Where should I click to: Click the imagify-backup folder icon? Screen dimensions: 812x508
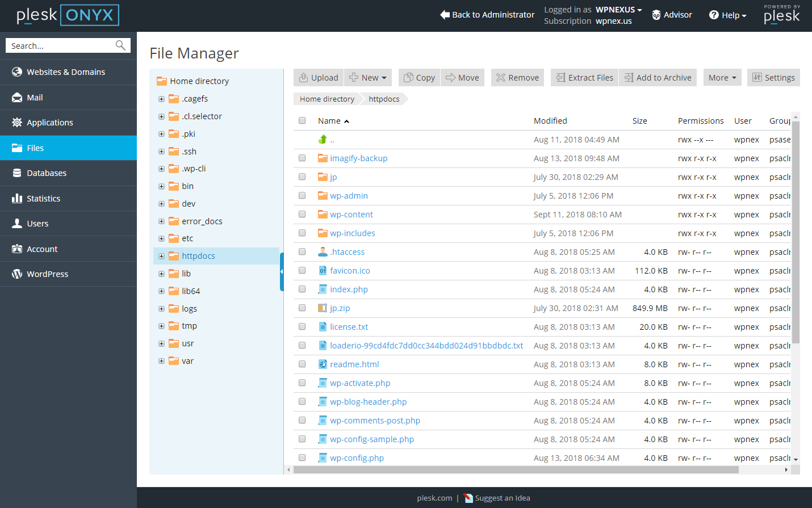coord(323,158)
